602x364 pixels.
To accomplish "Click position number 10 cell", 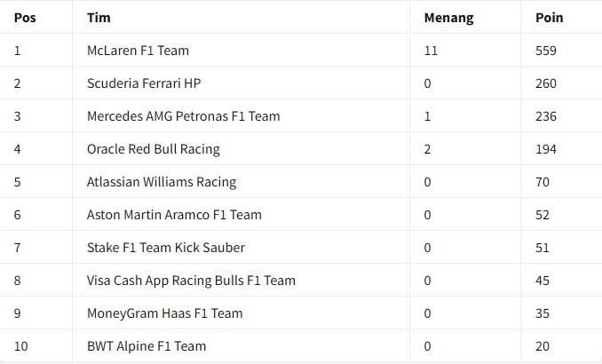I will (x=21, y=346).
